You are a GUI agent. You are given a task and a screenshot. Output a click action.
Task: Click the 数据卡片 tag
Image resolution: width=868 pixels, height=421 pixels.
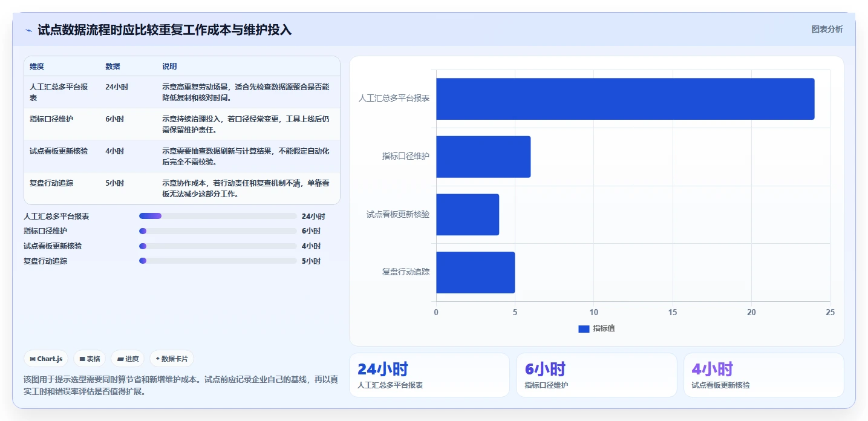pyautogui.click(x=172, y=359)
